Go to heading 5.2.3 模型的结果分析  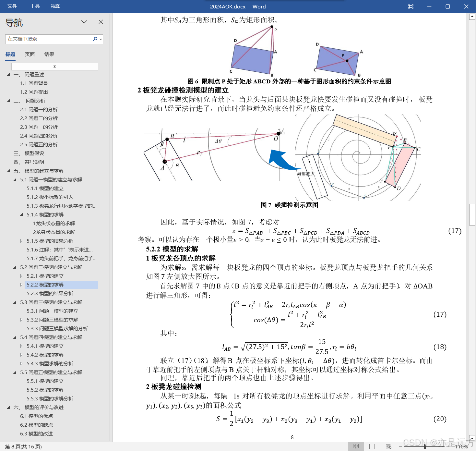coord(50,294)
